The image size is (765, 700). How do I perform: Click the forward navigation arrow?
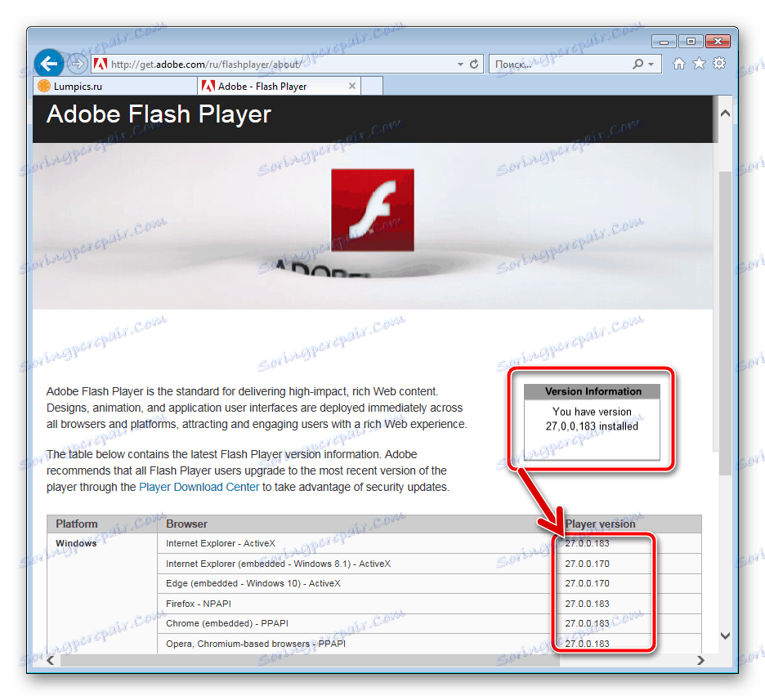pyautogui.click(x=77, y=63)
